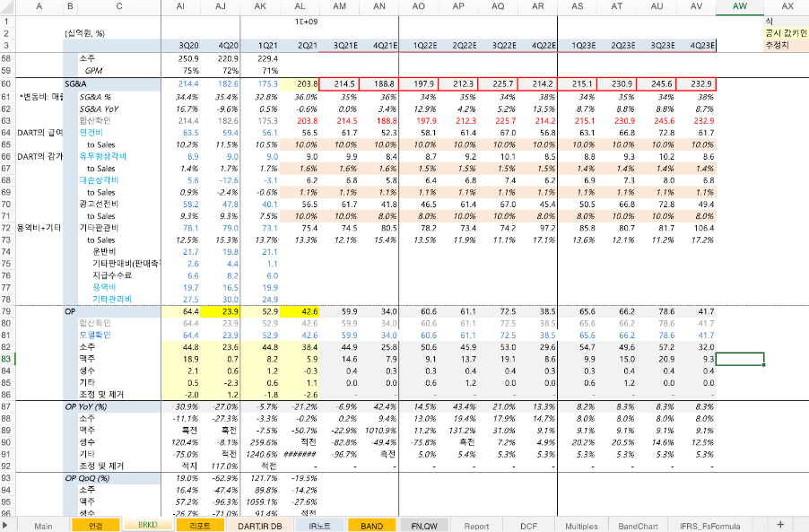Open the DART,IR DB sheet tab
This screenshot has height=532, width=809.
[260, 526]
